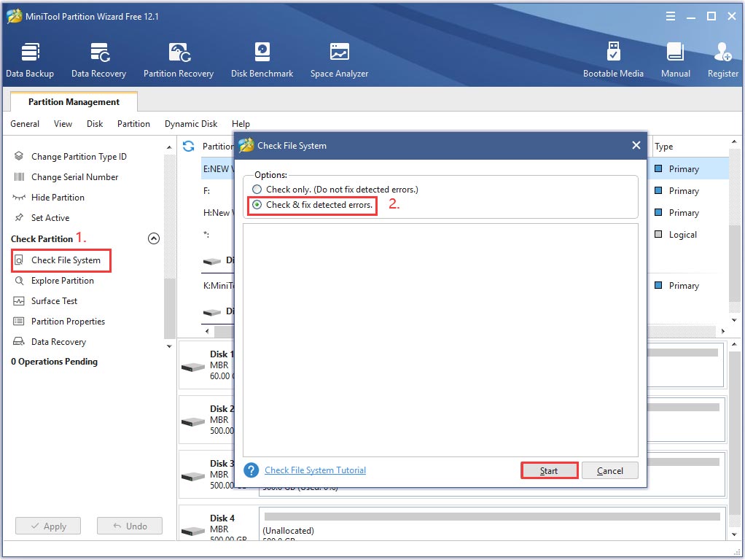Screen dimensions: 745x560
Task: Click the Register icon
Action: [723, 52]
